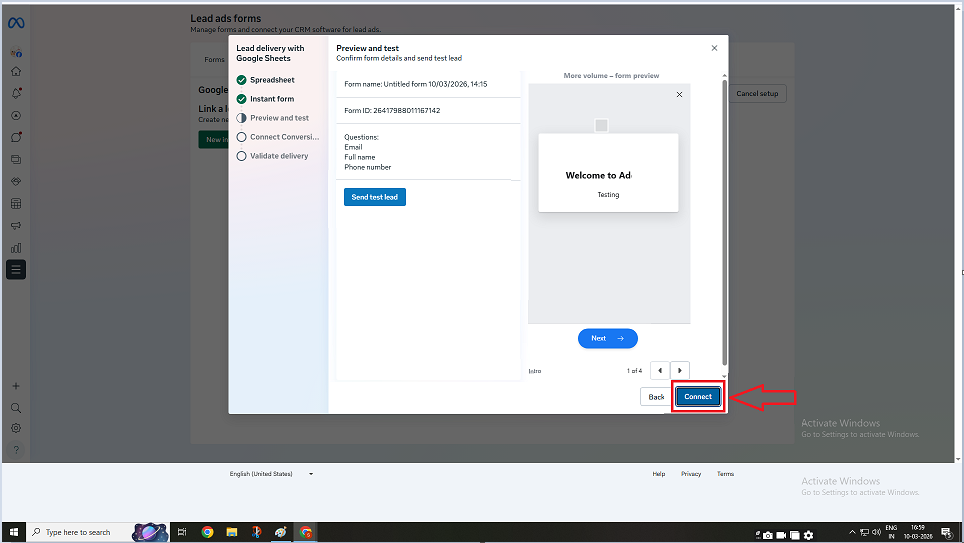The height and width of the screenshot is (543, 964).
Task: Select the Validate delivery step
Action: coord(279,156)
